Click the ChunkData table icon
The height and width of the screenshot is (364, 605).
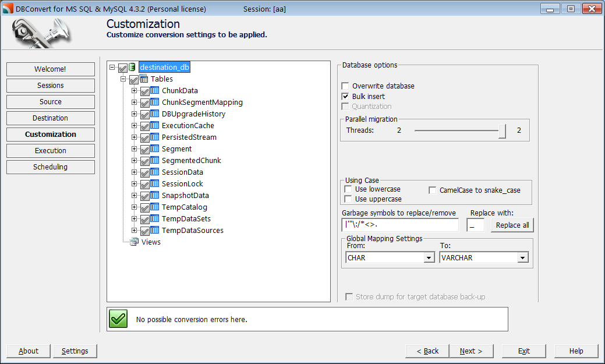(x=154, y=90)
